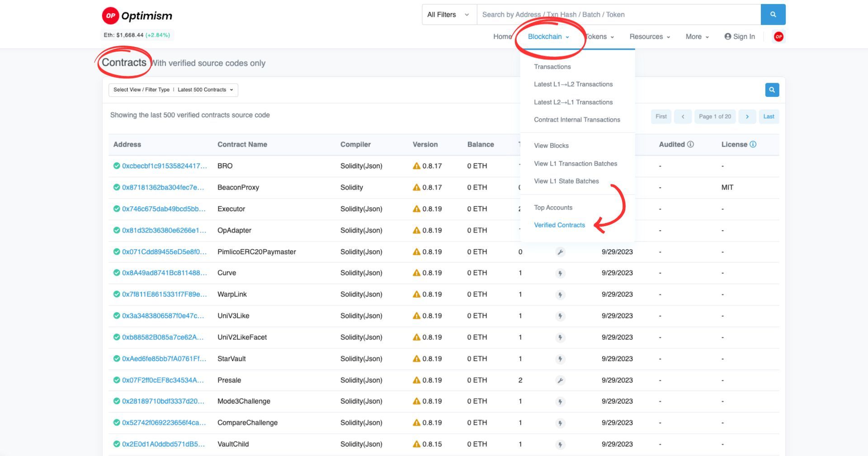Click the lightning icon in the Mode3Challenge row
The width and height of the screenshot is (868, 456).
point(560,401)
